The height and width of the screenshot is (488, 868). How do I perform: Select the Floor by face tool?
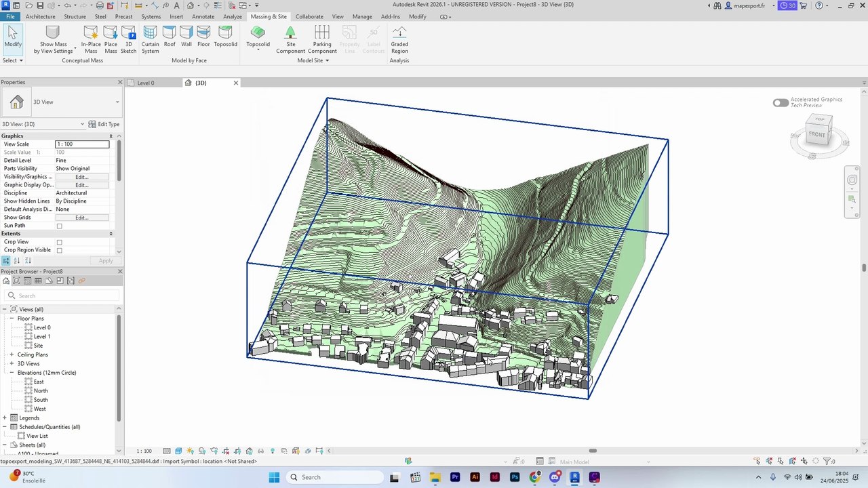(203, 37)
